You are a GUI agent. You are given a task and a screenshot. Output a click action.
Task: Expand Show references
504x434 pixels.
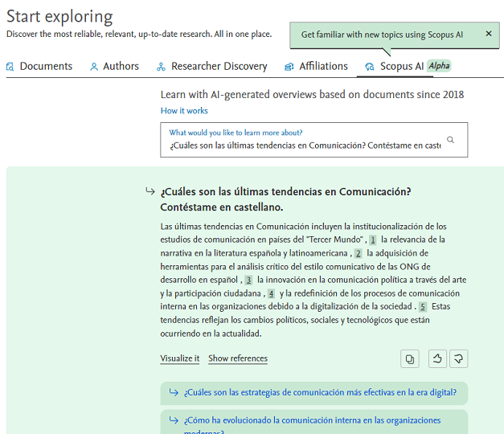tap(238, 358)
